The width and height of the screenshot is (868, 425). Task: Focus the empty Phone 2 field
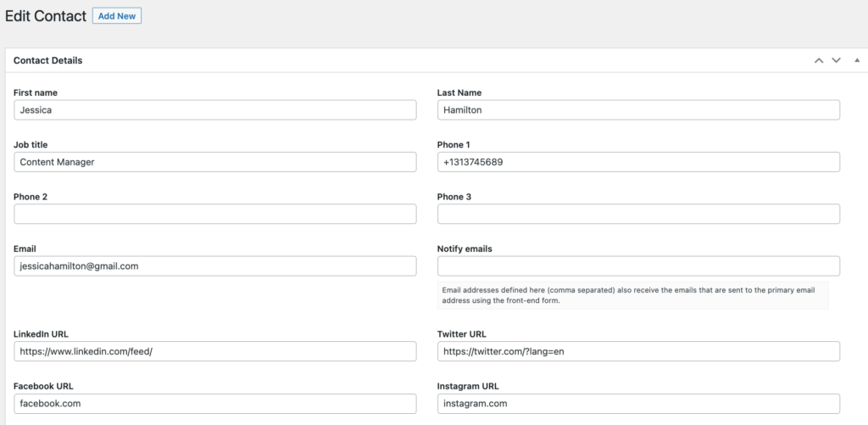pos(214,214)
